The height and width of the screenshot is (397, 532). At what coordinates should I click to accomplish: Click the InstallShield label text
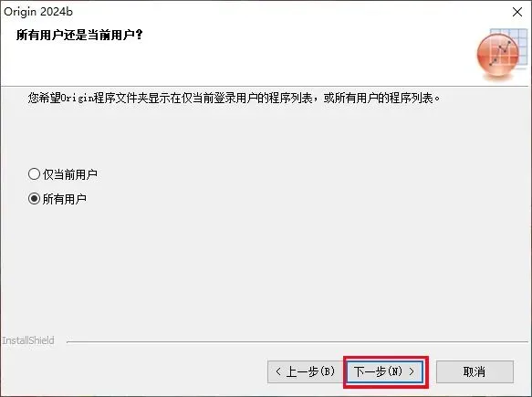click(28, 340)
